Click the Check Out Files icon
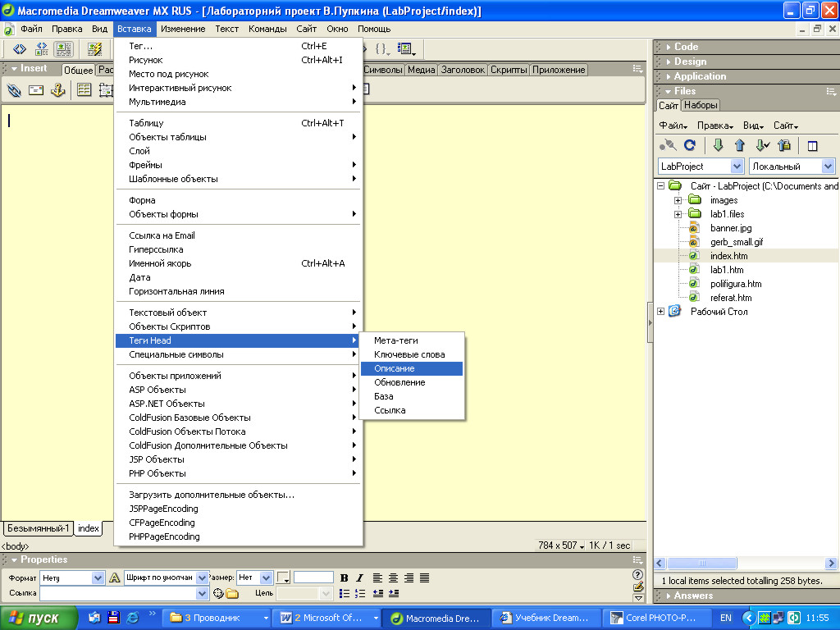The width and height of the screenshot is (840, 630). click(x=762, y=145)
